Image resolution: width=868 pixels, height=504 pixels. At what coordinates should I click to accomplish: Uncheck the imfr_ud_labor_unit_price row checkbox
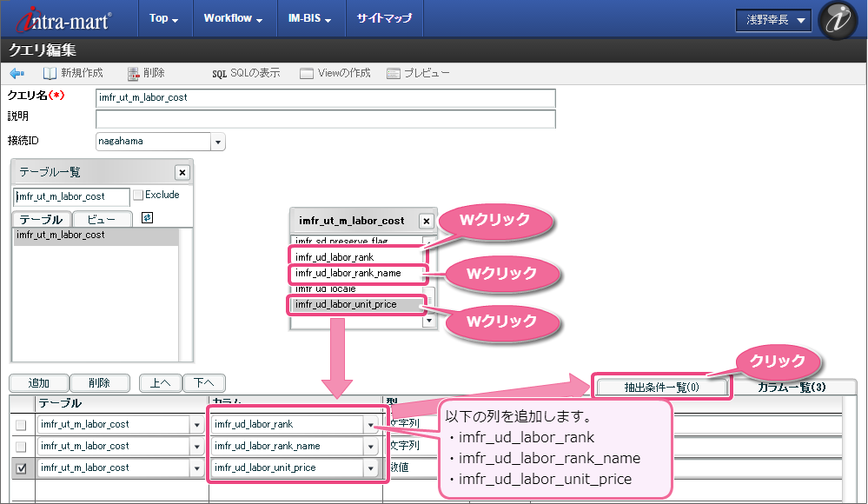[x=21, y=468]
